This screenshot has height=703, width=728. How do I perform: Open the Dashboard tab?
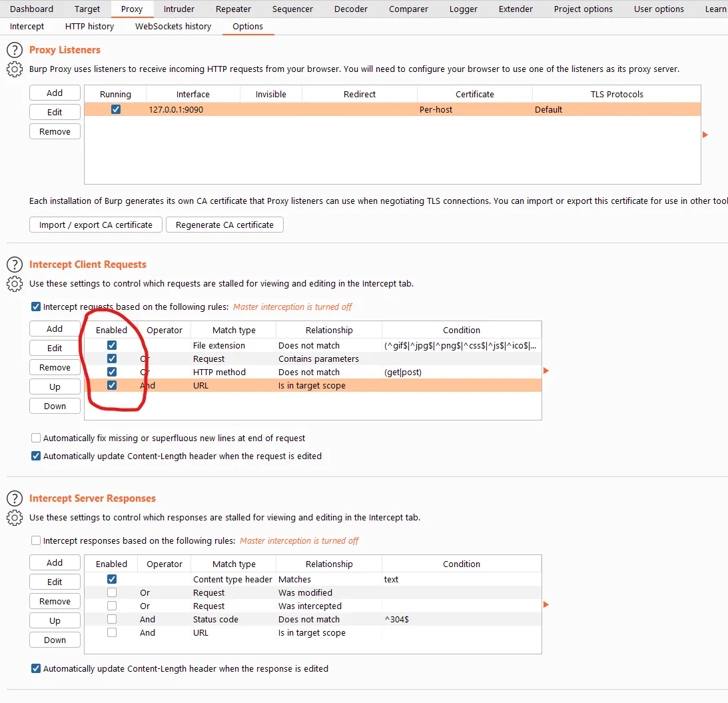point(31,9)
